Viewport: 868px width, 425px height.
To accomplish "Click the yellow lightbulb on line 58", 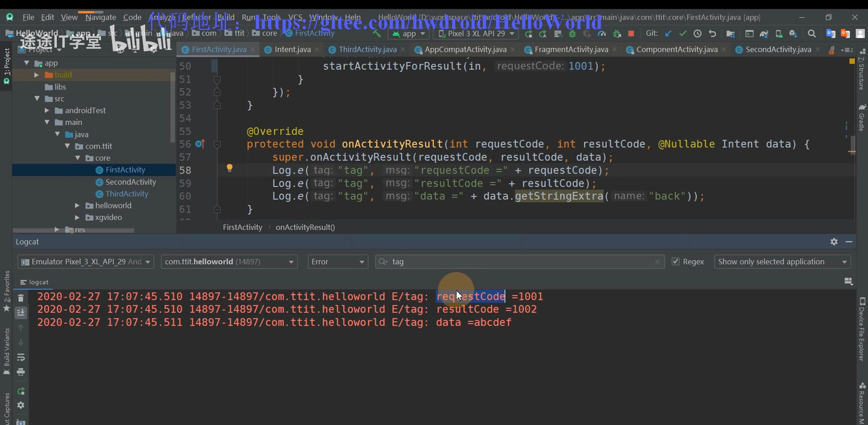I will coord(229,168).
